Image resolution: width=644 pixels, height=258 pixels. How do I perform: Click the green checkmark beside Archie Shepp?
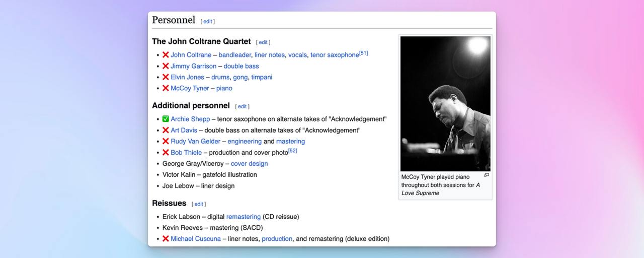click(166, 119)
